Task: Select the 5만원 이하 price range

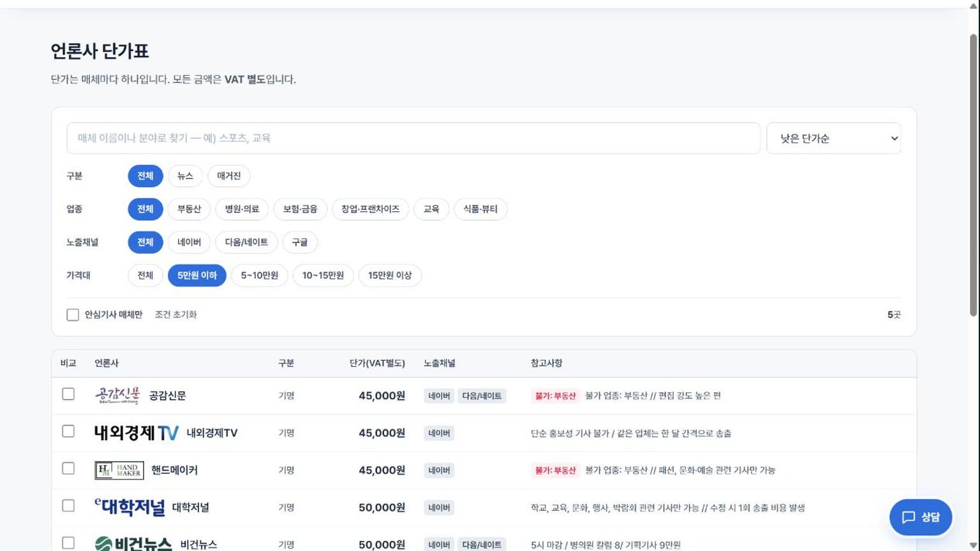Action: coord(197,275)
